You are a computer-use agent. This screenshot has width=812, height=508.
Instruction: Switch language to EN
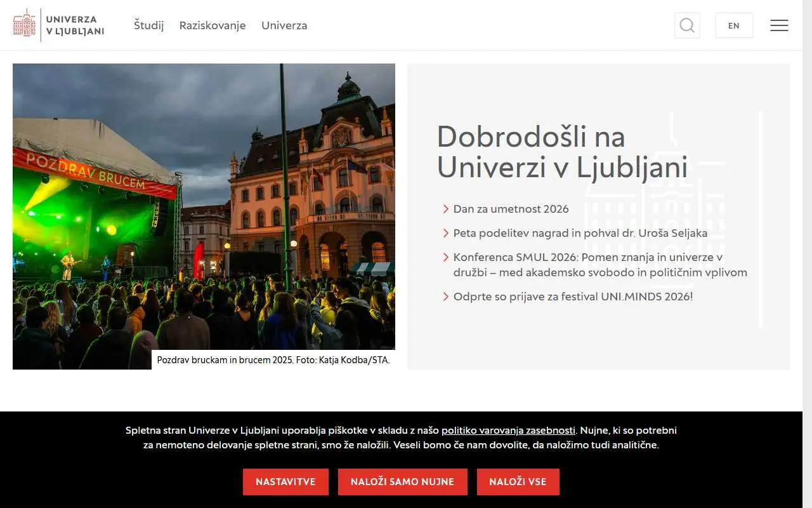point(734,25)
